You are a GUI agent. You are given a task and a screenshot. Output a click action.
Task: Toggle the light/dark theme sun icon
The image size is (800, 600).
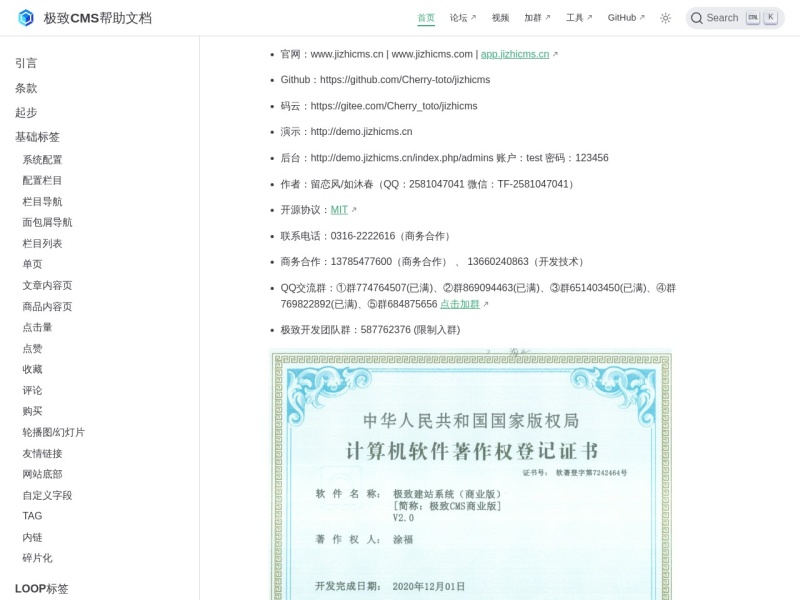(x=665, y=18)
